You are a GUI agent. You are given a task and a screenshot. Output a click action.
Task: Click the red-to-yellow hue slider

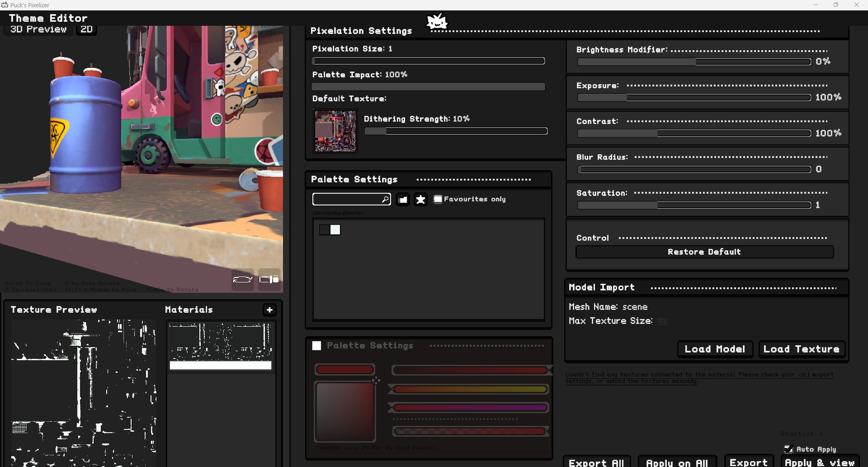[470, 389]
